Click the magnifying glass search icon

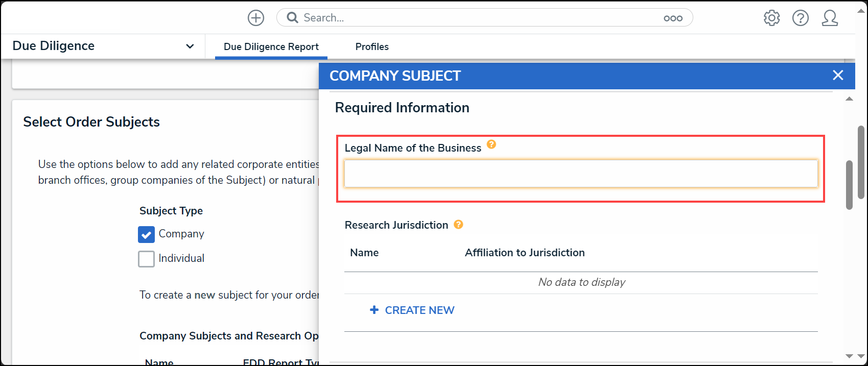[292, 18]
